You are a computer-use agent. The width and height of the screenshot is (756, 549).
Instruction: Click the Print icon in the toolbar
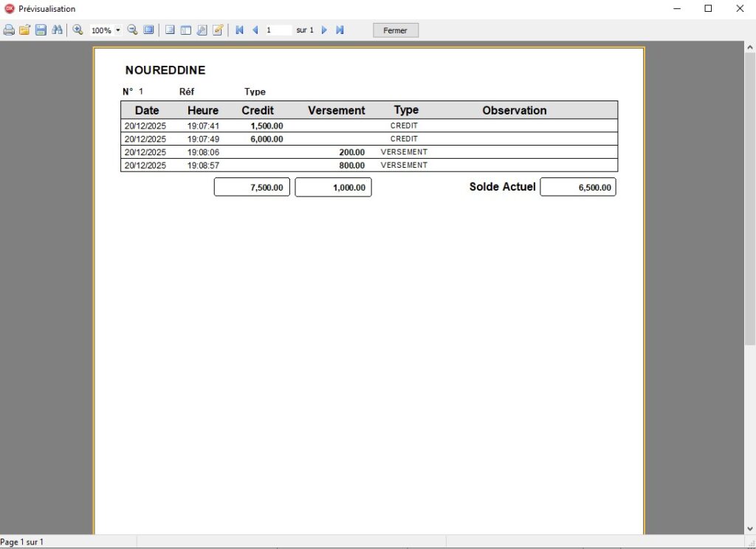pos(9,30)
